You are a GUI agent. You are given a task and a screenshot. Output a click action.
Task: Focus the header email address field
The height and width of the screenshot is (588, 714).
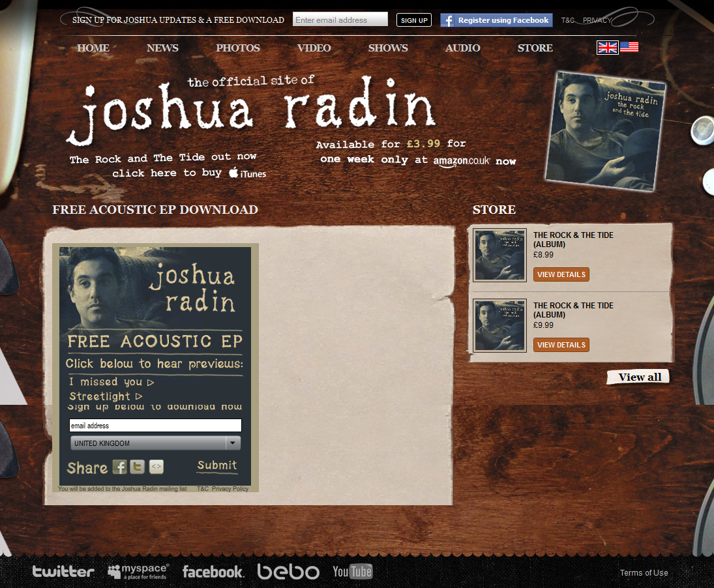340,20
